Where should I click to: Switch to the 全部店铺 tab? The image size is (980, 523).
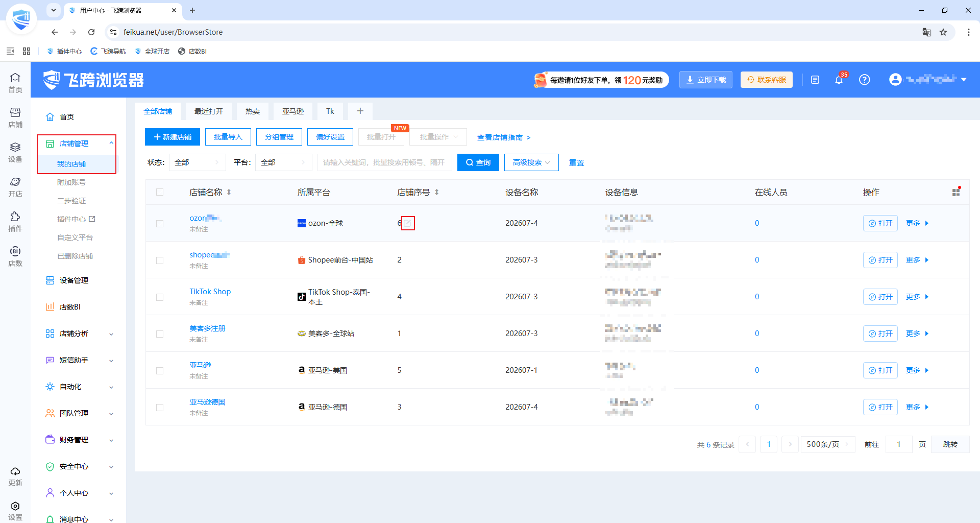tap(158, 111)
